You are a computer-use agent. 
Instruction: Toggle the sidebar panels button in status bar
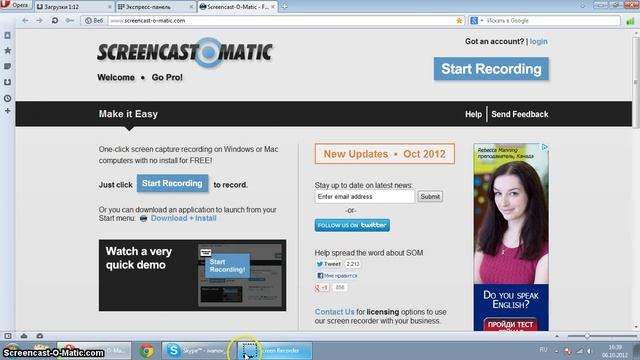tap(8, 336)
